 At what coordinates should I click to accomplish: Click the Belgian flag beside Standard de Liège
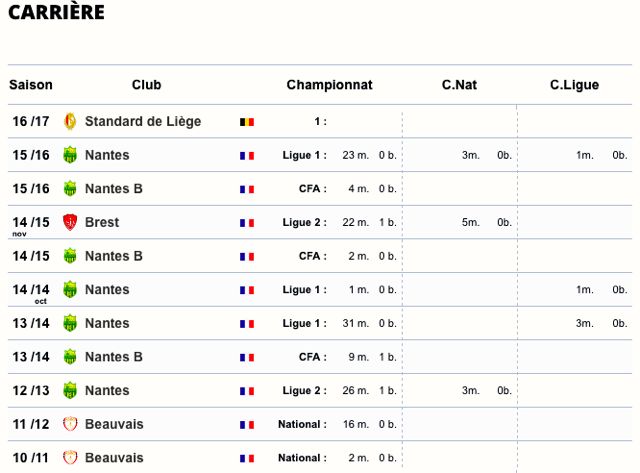click(x=247, y=122)
